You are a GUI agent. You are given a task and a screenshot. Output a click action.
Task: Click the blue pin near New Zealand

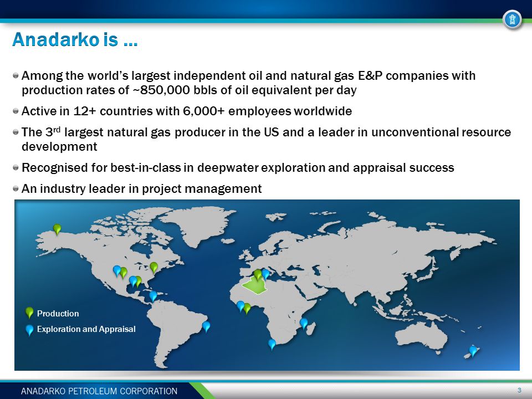coord(473,351)
